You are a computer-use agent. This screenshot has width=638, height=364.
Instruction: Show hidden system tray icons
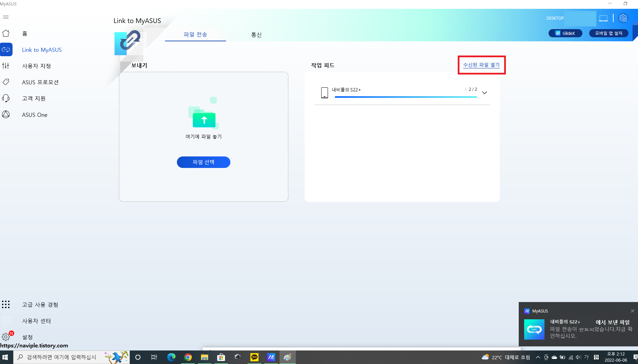click(538, 357)
